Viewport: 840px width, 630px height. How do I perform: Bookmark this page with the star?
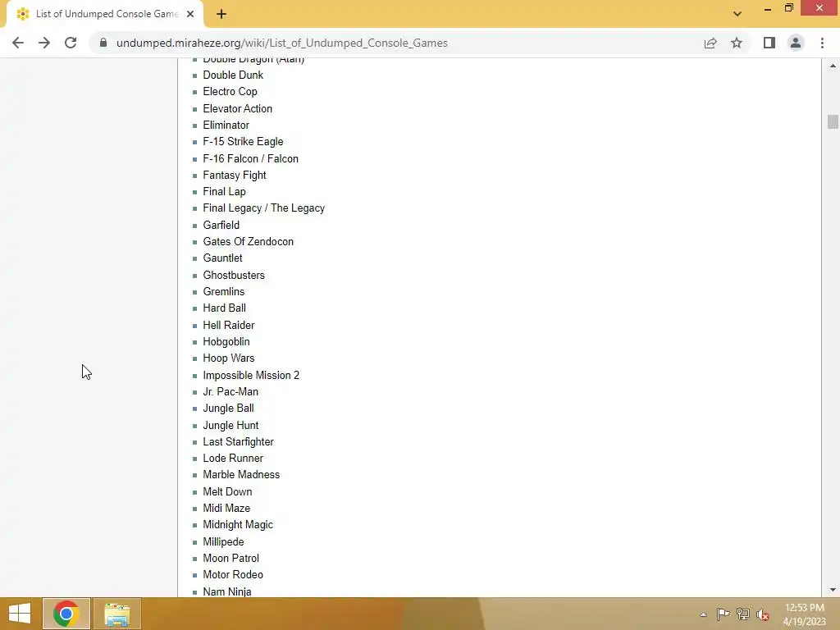click(737, 43)
